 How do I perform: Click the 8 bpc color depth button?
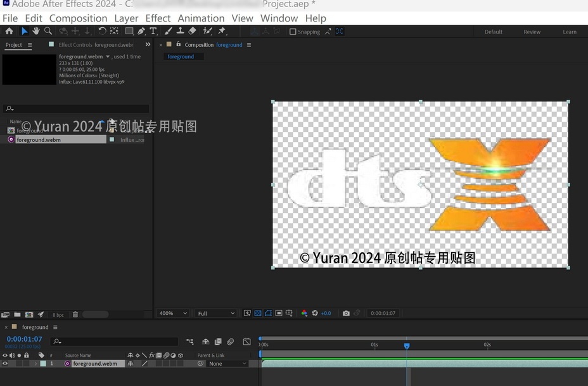[58, 315]
